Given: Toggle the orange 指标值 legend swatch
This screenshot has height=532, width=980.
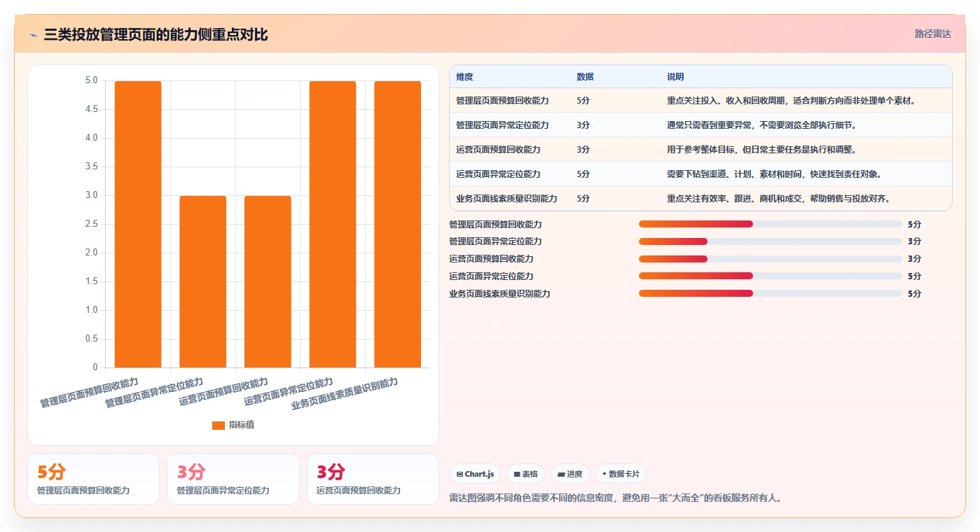Looking at the screenshot, I should (x=219, y=425).
